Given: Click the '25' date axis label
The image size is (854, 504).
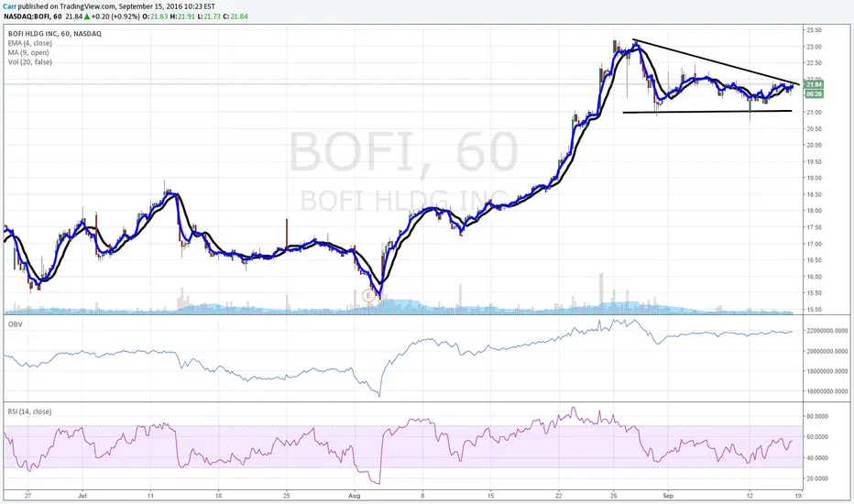Looking at the screenshot, I should [x=287, y=496].
